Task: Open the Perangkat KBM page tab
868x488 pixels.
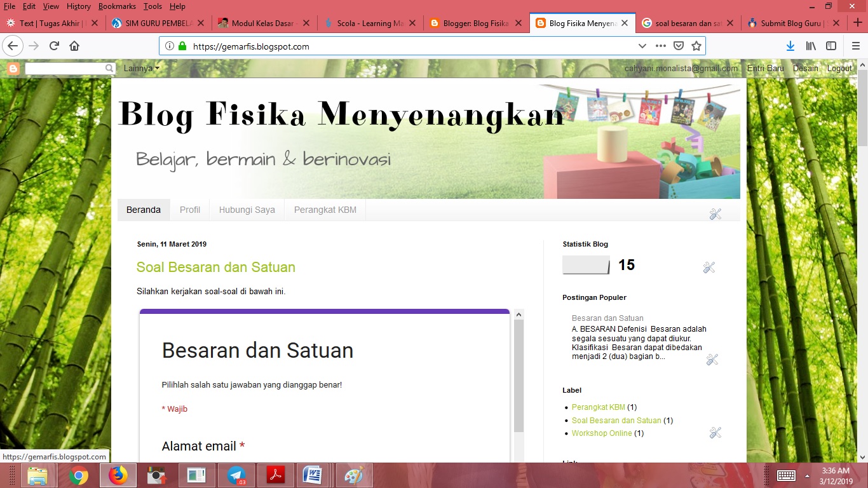Action: (325, 210)
